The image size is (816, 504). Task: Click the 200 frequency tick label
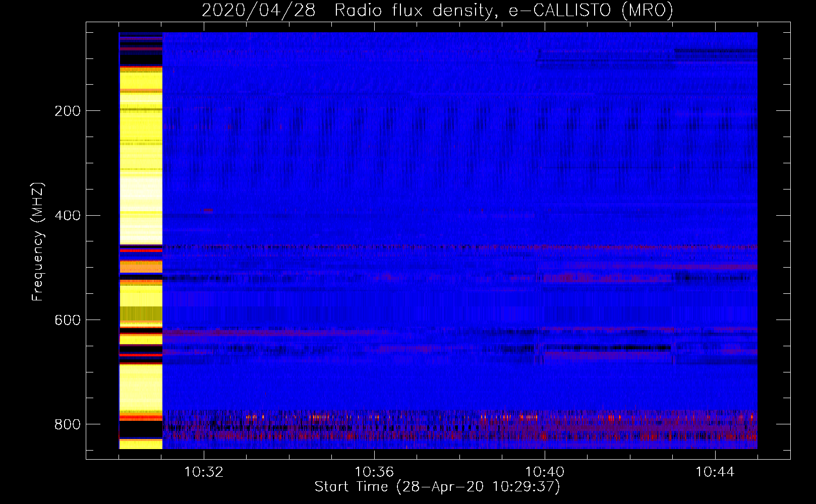[x=67, y=111]
